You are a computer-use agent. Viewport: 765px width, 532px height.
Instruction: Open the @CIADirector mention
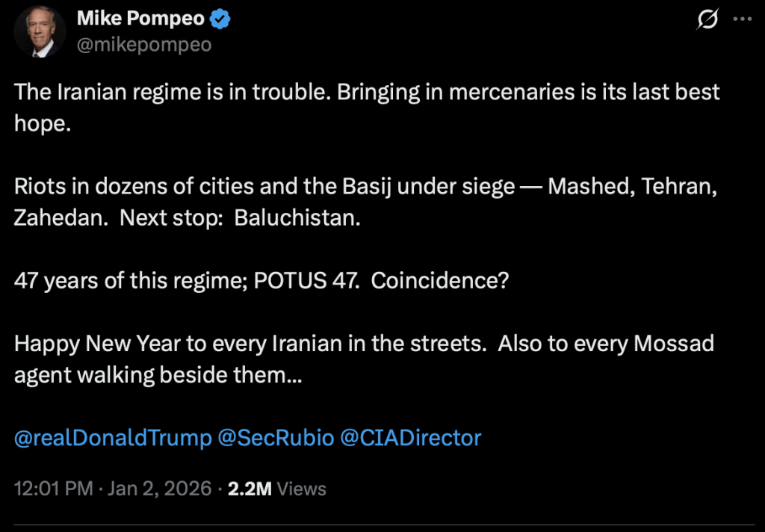click(411, 438)
